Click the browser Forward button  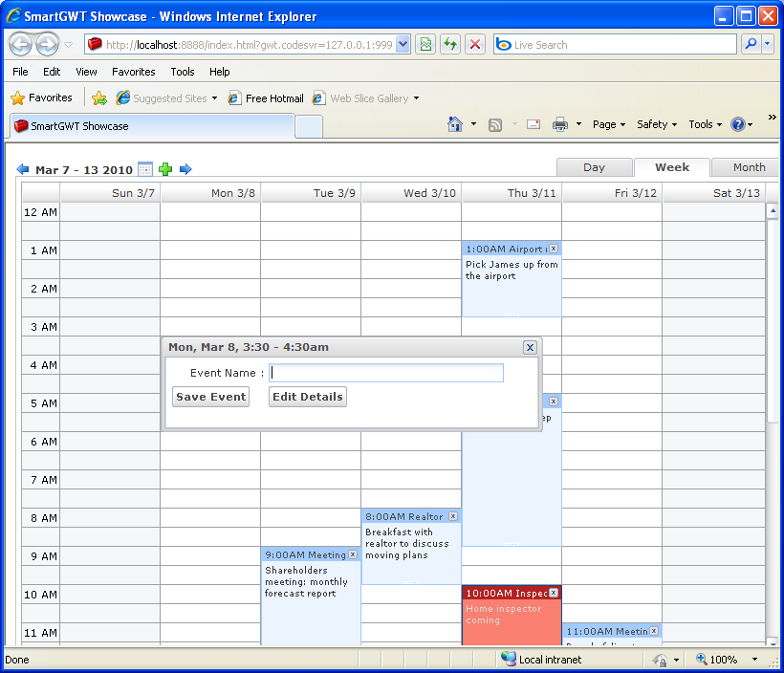48,45
